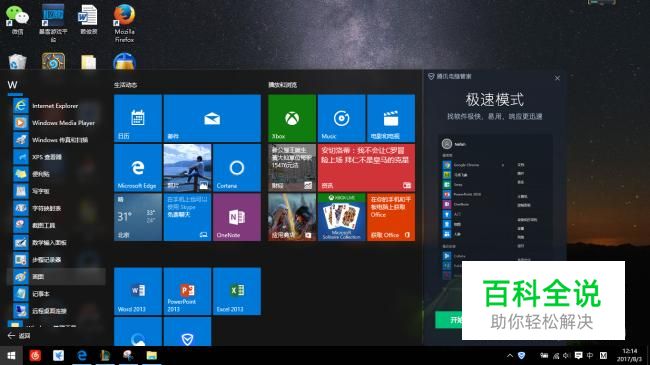Open the 照片 photos tile

tap(187, 168)
